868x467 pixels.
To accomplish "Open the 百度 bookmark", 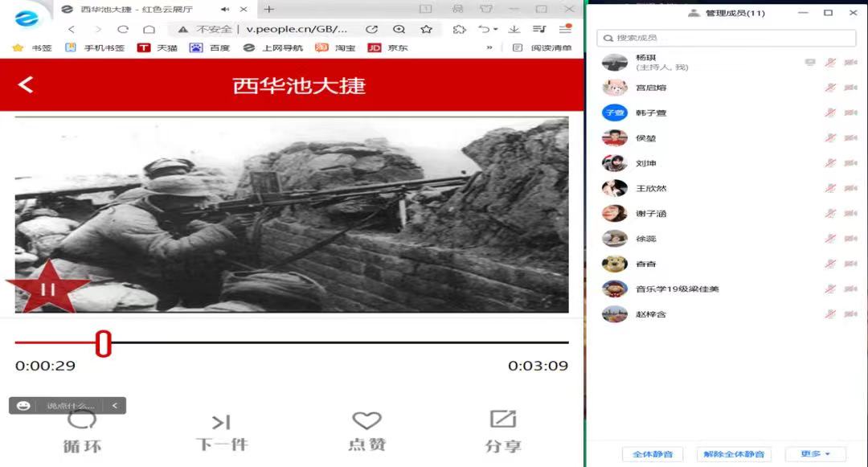I will (210, 47).
